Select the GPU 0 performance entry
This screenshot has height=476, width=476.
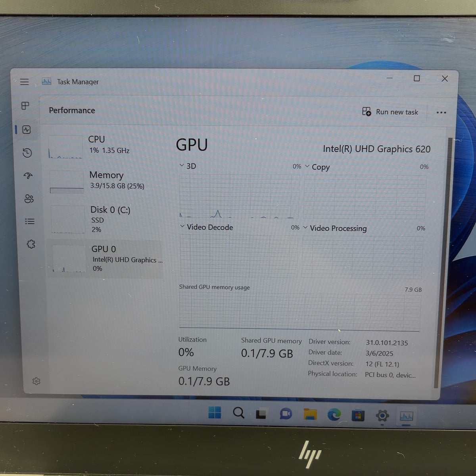coord(106,259)
